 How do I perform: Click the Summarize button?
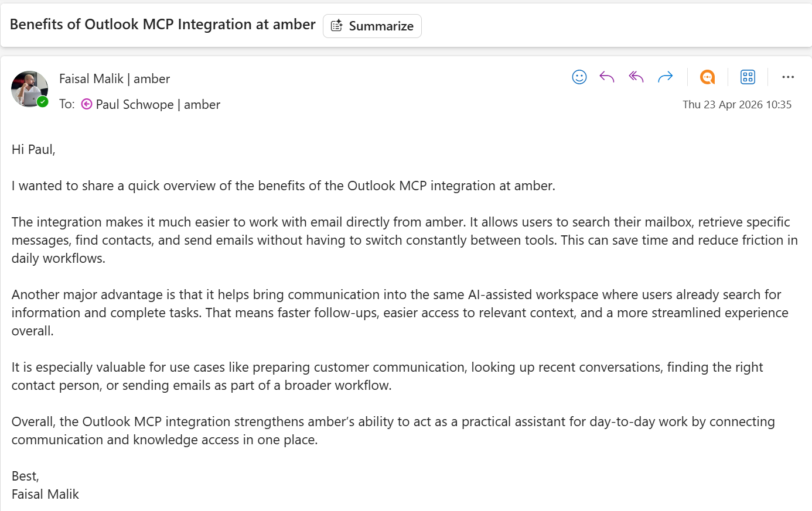point(372,26)
